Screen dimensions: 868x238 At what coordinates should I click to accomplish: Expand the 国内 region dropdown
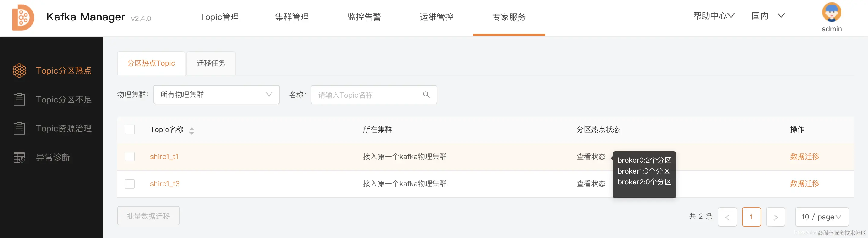pyautogui.click(x=768, y=15)
